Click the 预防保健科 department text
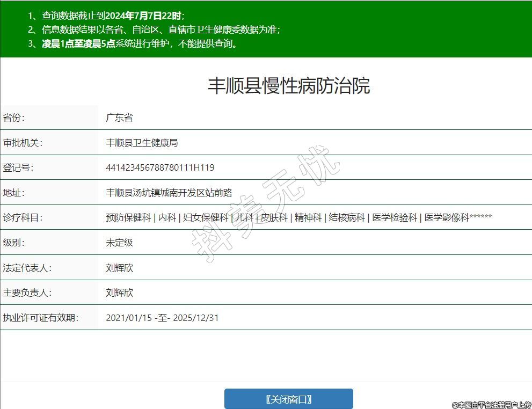 pyautogui.click(x=128, y=217)
